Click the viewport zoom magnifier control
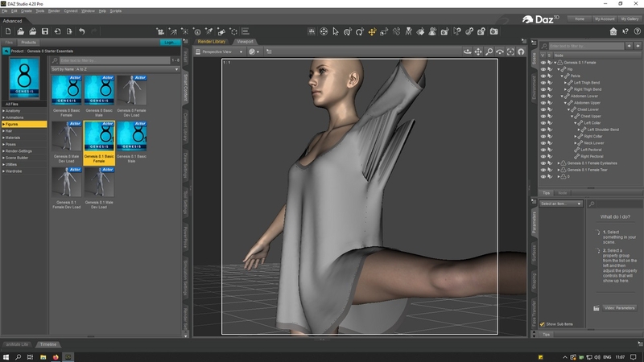The height and width of the screenshot is (362, 644). click(x=489, y=51)
